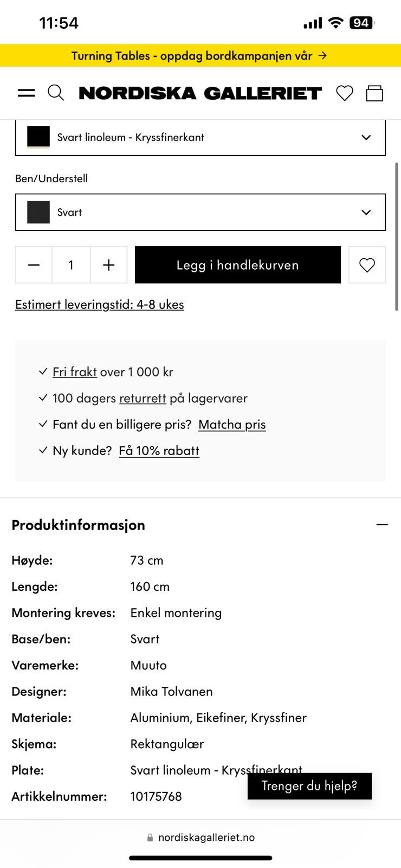This screenshot has width=401, height=868.
Task: Open Få 10% rabatt link
Action: point(159,450)
